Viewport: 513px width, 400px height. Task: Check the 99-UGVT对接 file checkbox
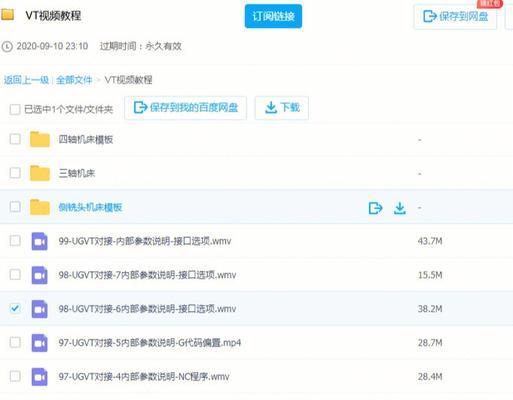15,241
